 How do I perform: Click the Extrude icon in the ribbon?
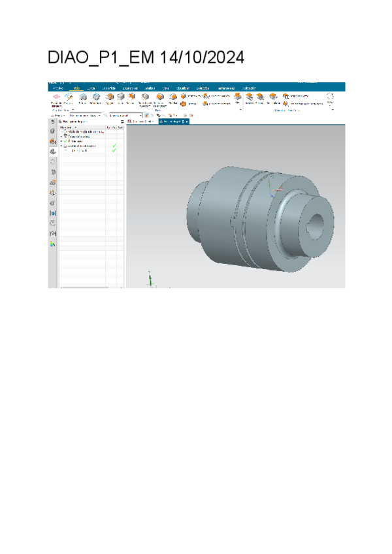point(83,97)
